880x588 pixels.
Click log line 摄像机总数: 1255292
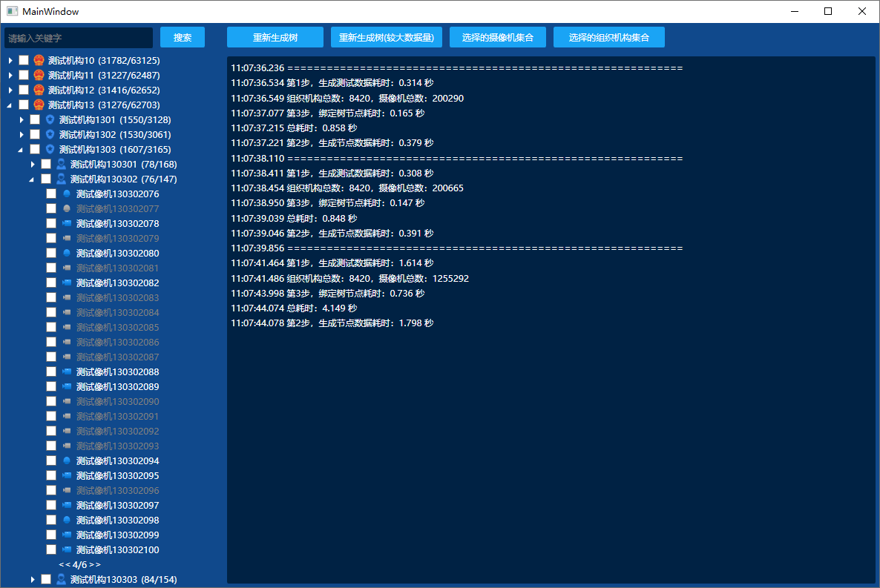pyautogui.click(x=424, y=278)
